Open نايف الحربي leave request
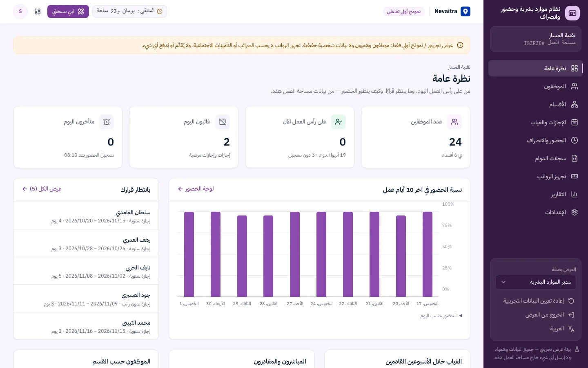 pos(86,271)
